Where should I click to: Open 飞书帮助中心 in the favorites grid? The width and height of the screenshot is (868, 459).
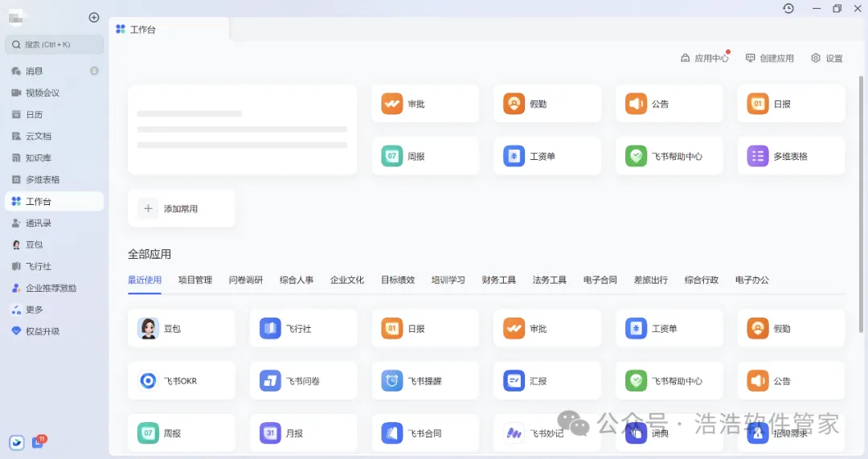tap(669, 156)
